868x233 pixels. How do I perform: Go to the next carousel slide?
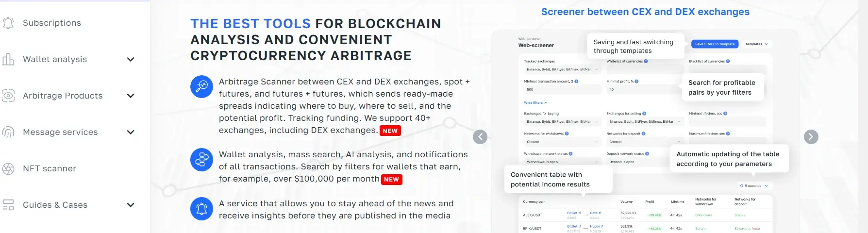tap(811, 137)
